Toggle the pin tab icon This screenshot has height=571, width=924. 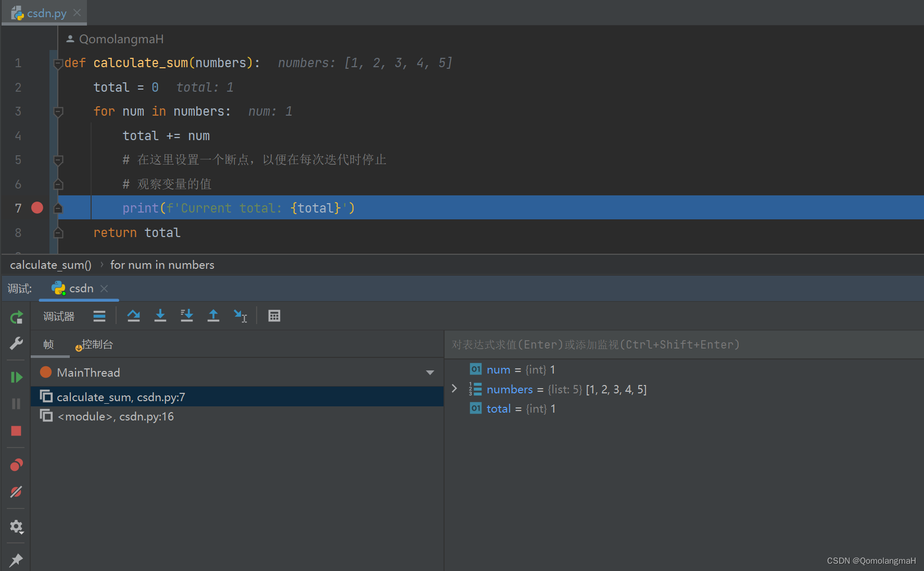[16, 560]
